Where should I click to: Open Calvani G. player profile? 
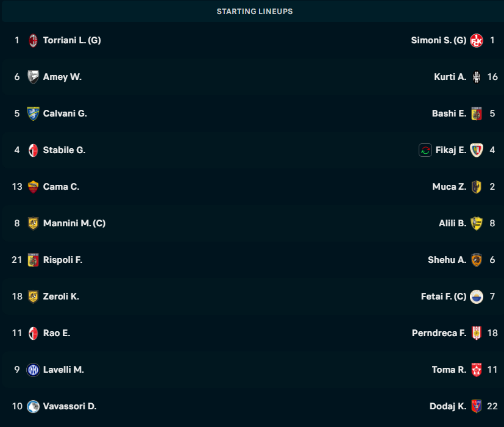coord(65,113)
